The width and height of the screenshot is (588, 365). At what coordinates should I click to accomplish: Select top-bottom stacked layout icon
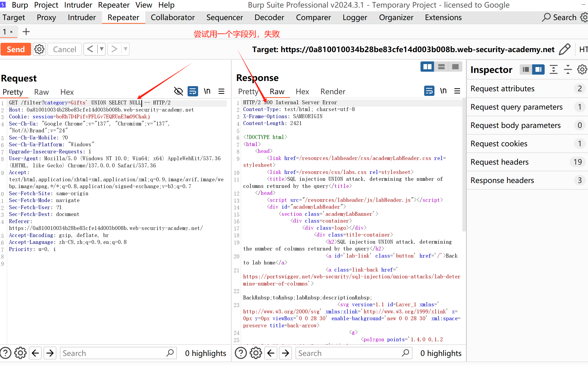coord(441,67)
